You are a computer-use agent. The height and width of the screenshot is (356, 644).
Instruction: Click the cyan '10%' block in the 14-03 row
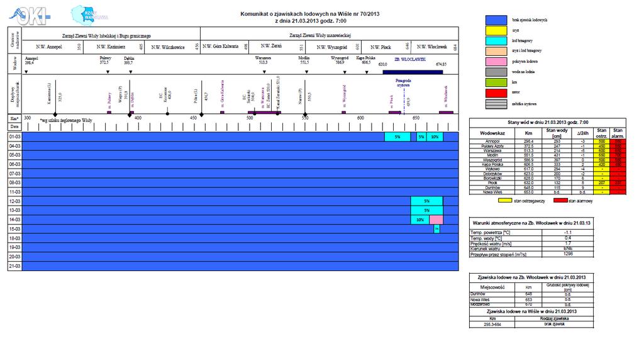point(420,220)
